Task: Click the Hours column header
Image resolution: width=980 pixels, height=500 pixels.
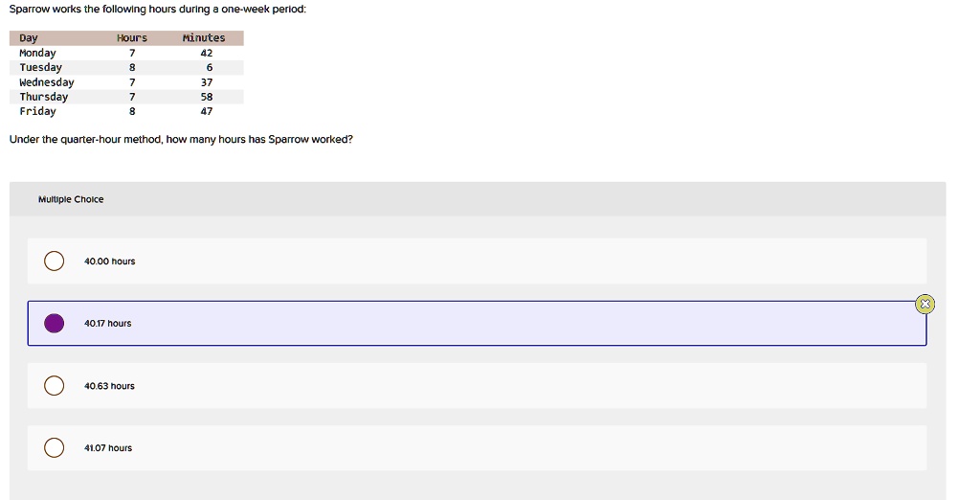Action: tap(132, 38)
